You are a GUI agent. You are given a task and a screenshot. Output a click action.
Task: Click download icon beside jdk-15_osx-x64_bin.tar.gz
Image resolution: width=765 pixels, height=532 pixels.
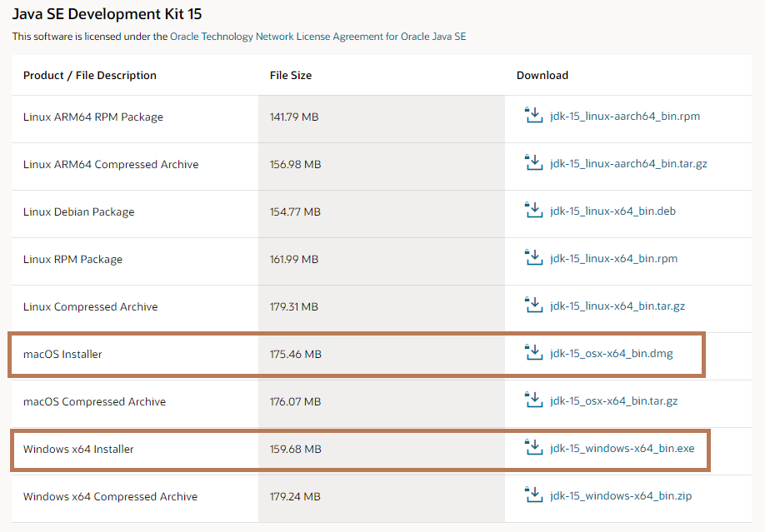tap(533, 400)
